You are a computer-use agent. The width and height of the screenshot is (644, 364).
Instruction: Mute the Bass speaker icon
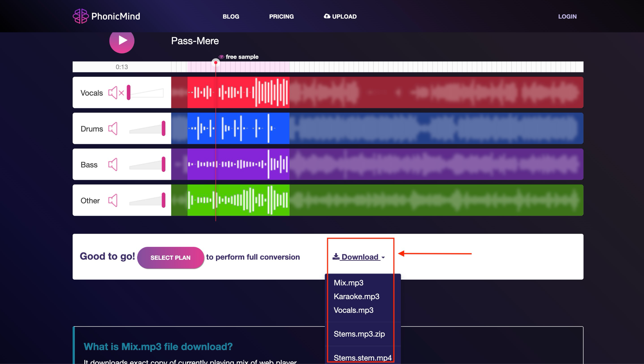coord(113,164)
